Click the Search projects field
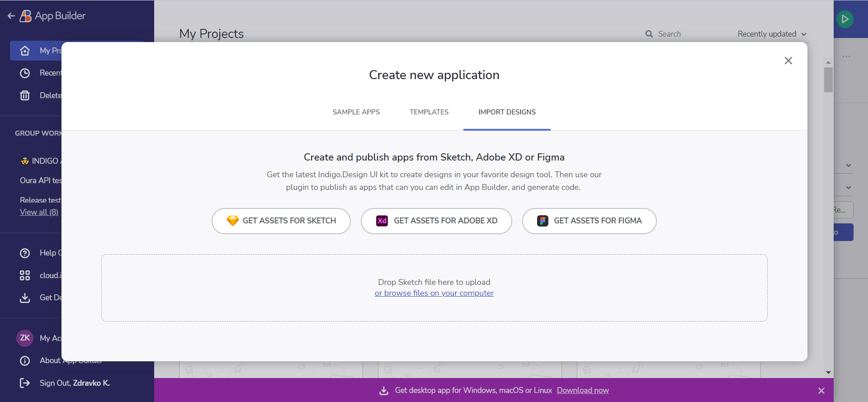Image resolution: width=868 pixels, height=402 pixels. tap(678, 34)
